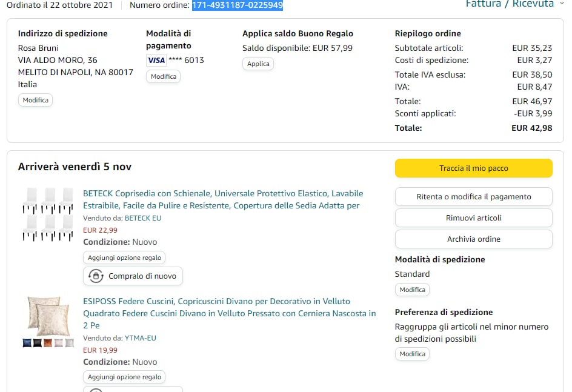The width and height of the screenshot is (572, 392).
Task: Open the ESIPOSS cushions product thumbnail
Action: pyautogui.click(x=48, y=322)
